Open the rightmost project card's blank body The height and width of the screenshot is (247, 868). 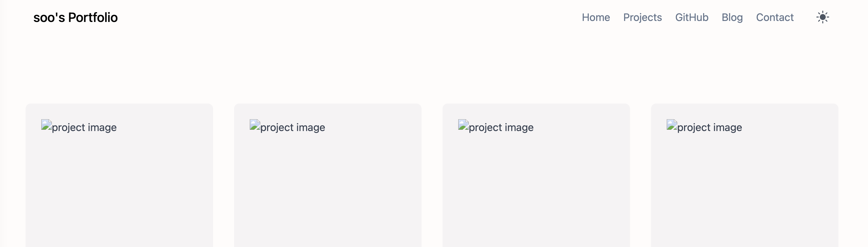point(745,189)
